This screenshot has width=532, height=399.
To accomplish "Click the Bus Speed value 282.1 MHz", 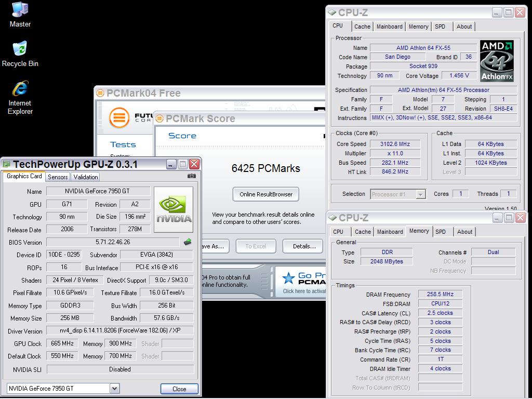I will pos(395,163).
